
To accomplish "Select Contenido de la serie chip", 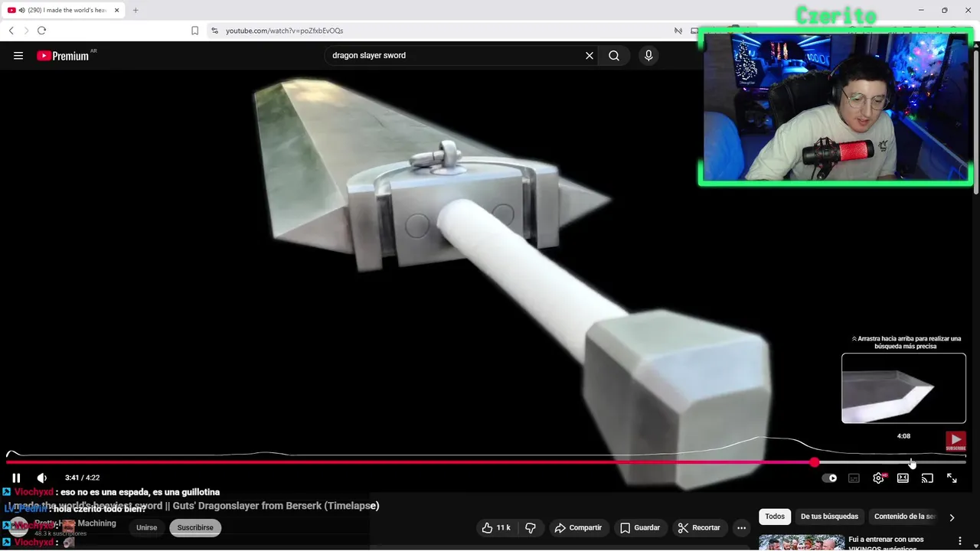I will pos(903,517).
